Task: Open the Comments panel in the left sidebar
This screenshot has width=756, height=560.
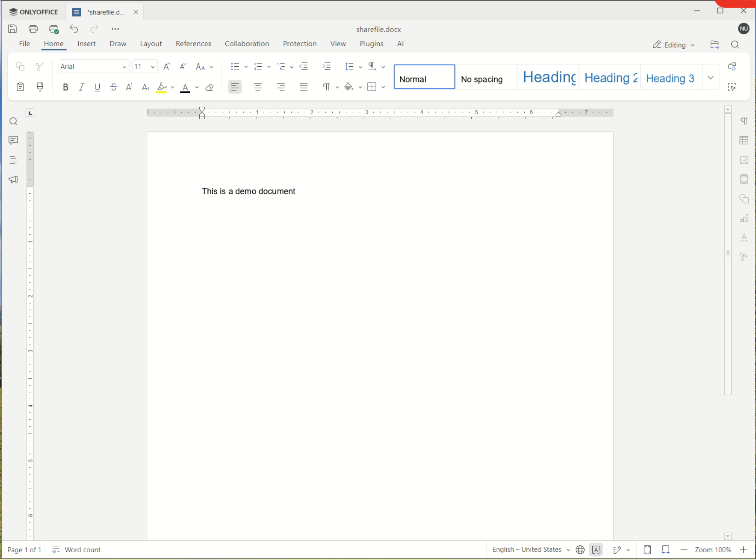Action: point(13,141)
